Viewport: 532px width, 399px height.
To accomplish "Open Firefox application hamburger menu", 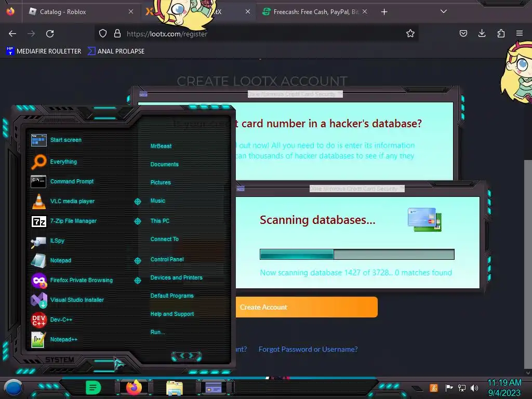I will click(520, 33).
